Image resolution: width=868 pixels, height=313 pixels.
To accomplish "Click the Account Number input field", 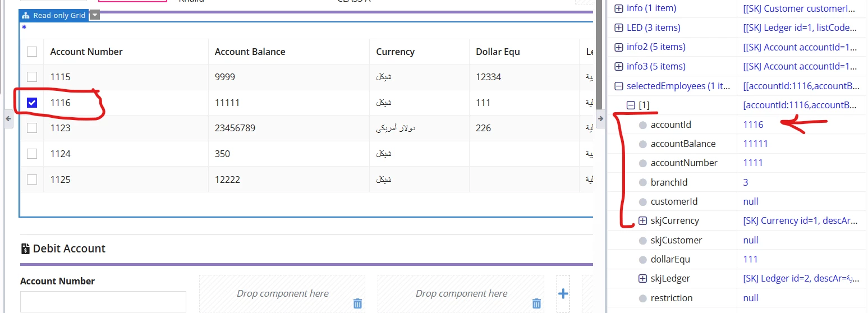I will click(x=103, y=302).
